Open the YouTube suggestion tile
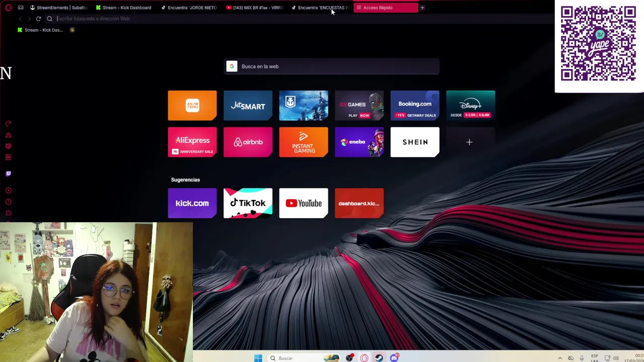Image resolution: width=644 pixels, height=362 pixels. click(x=303, y=203)
